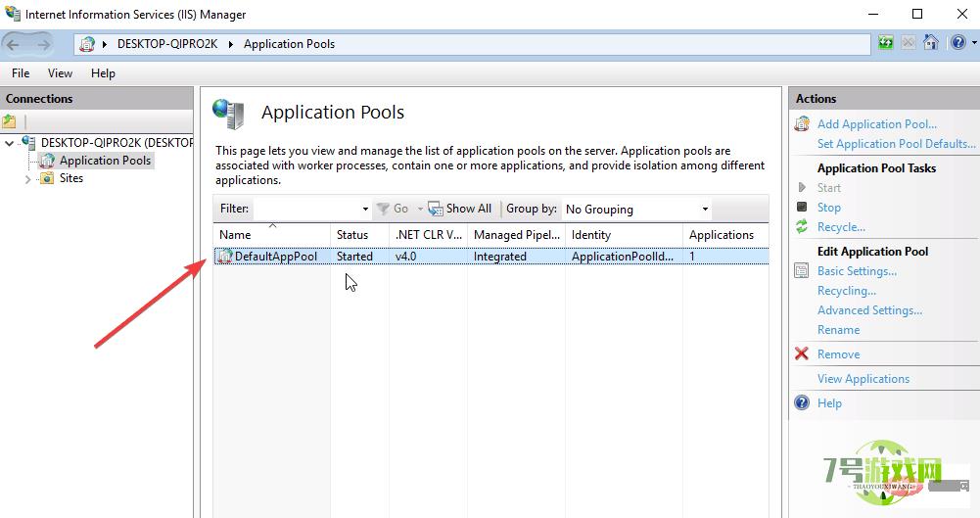Click the breadcrumb arrow before DESKTOP-QIPRO2K
Viewport: 980px width, 518px height.
(x=105, y=44)
